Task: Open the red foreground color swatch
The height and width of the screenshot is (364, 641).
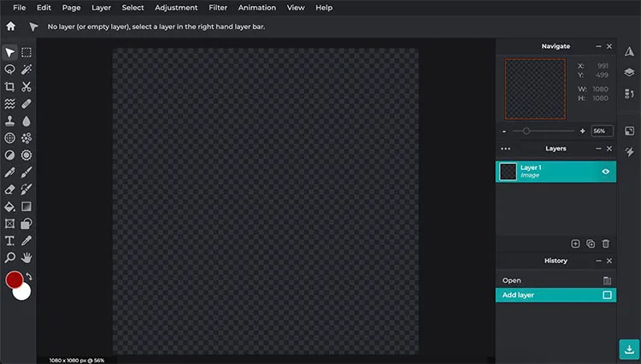Action: [x=14, y=280]
